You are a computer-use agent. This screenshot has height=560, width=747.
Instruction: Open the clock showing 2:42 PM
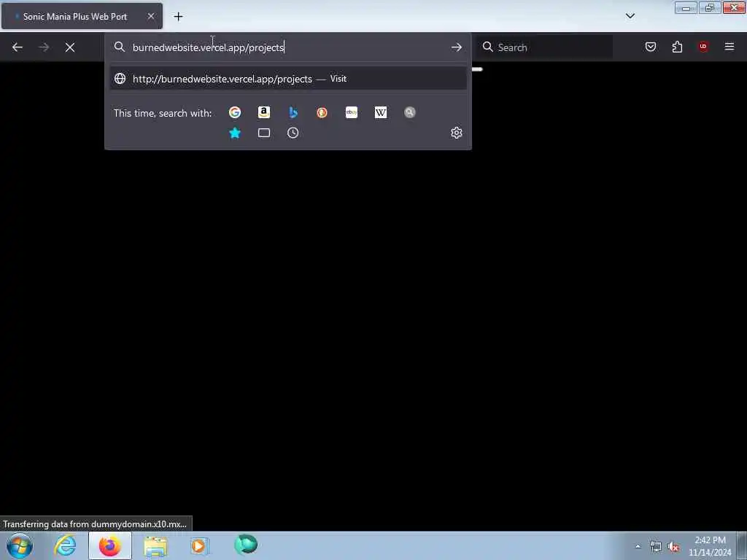tap(709, 546)
